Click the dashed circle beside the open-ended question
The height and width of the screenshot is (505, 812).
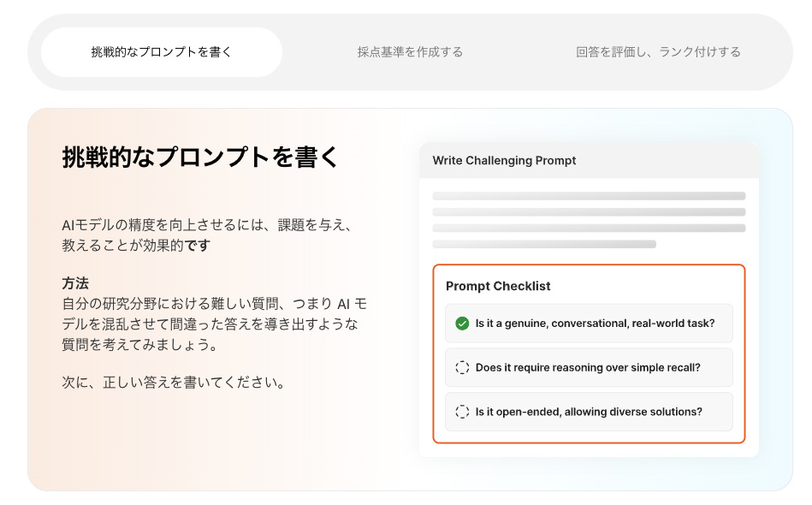click(462, 412)
